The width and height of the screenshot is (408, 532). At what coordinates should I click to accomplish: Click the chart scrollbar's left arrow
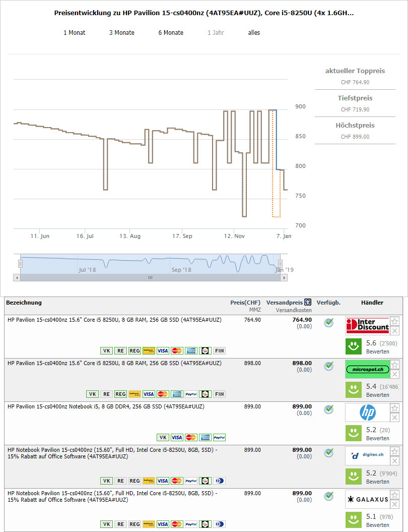coord(17,278)
